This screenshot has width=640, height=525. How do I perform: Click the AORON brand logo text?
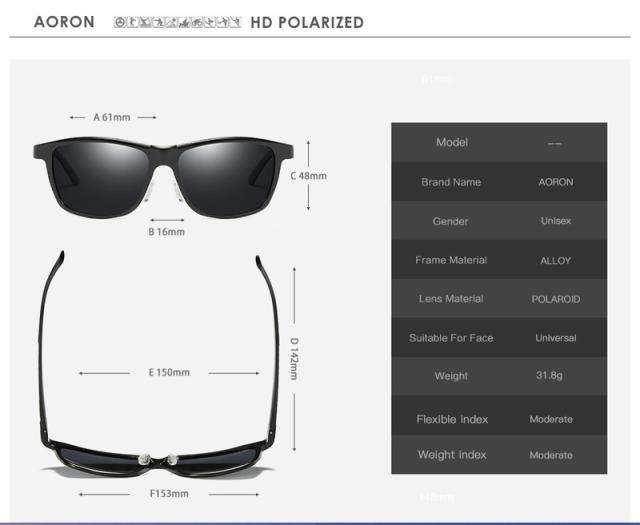tap(64, 22)
